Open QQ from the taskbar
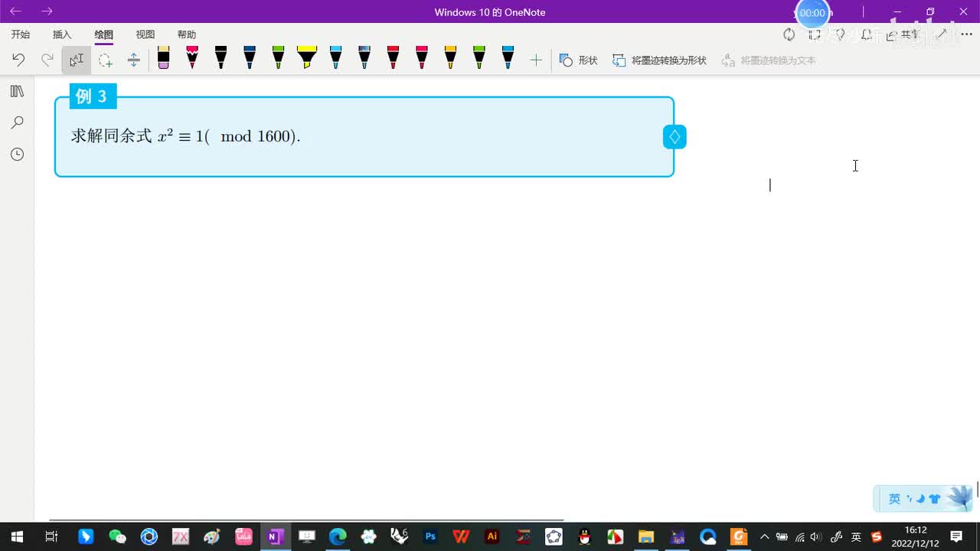The image size is (980, 551). pos(585,536)
